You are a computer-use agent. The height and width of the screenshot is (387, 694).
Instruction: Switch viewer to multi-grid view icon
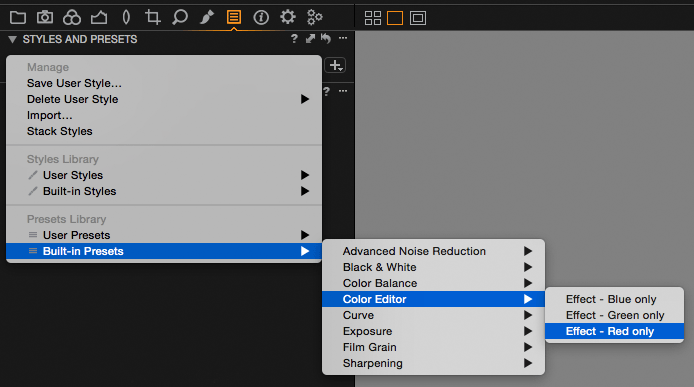pyautogui.click(x=373, y=18)
